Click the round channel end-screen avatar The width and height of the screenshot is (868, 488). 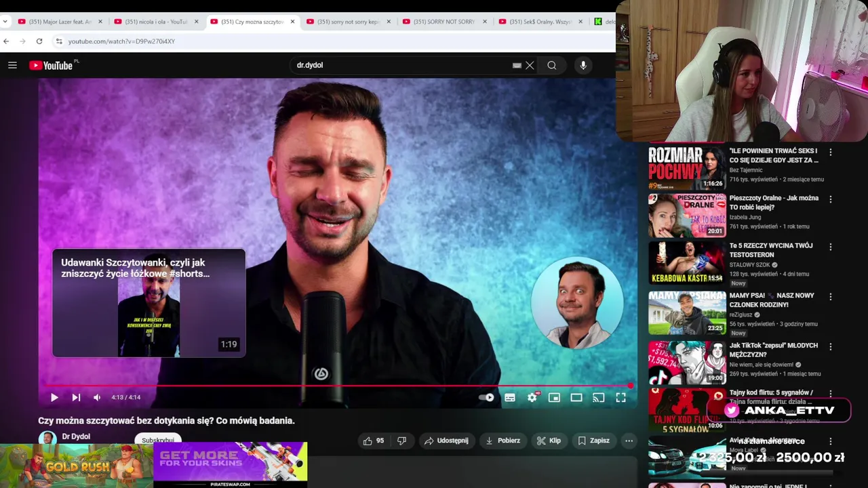(577, 302)
